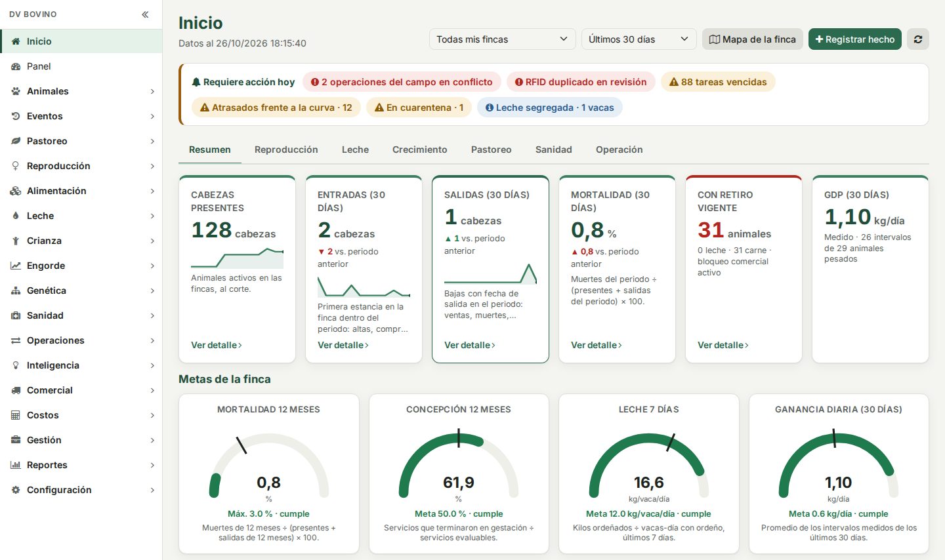This screenshot has height=560, width=945.
Task: Open the Sanidad tab
Action: 554,150
